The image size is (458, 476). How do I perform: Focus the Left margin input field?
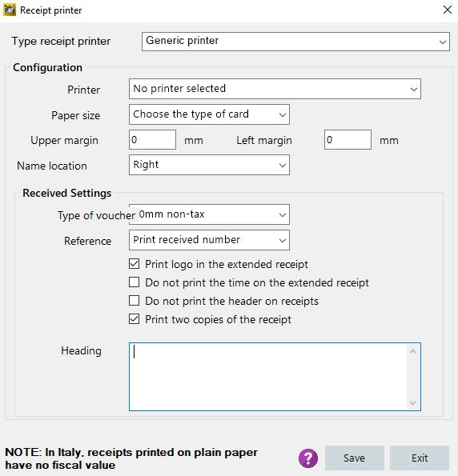coord(348,140)
